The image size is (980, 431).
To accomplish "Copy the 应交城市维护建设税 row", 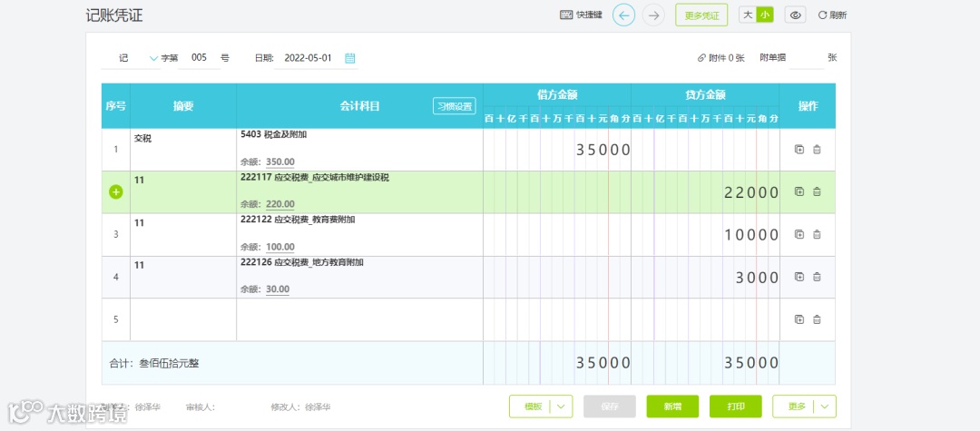I will pyautogui.click(x=799, y=191).
